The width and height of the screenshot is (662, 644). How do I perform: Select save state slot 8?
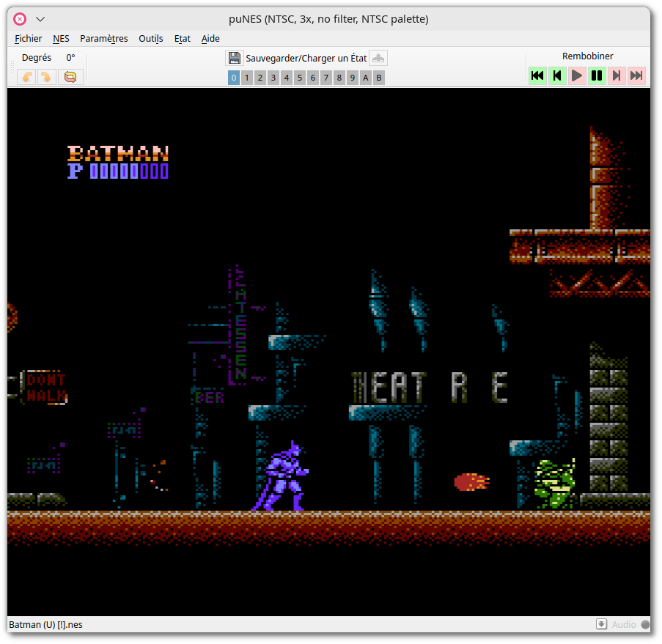(339, 78)
